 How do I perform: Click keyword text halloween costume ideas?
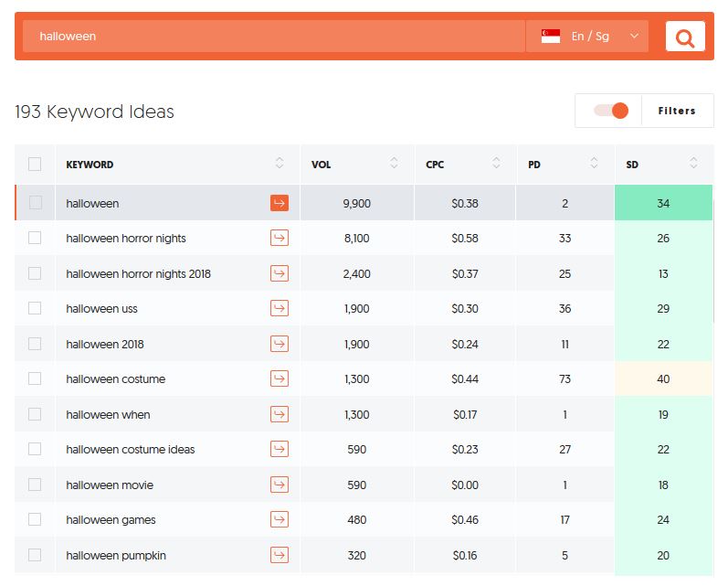click(x=131, y=450)
